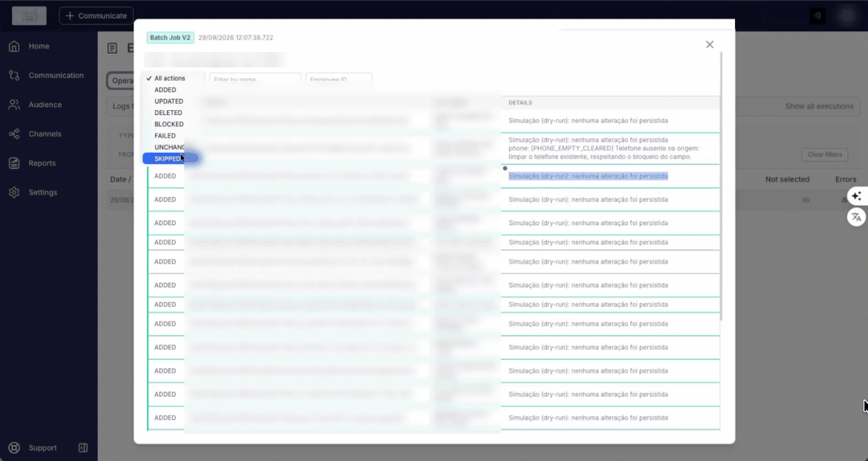The image size is (868, 461).
Task: Click the Communicate button
Action: point(96,16)
